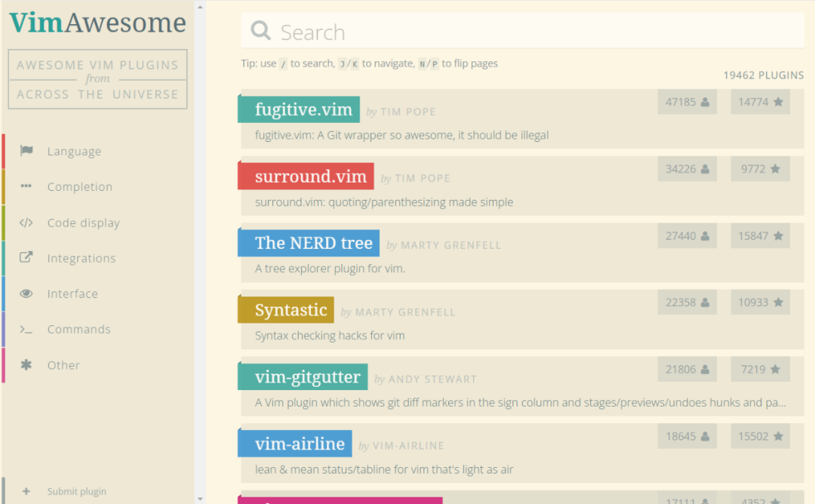This screenshot has width=815, height=504.
Task: Click the terminal prompt icon beside Commands
Action: pyautogui.click(x=26, y=329)
